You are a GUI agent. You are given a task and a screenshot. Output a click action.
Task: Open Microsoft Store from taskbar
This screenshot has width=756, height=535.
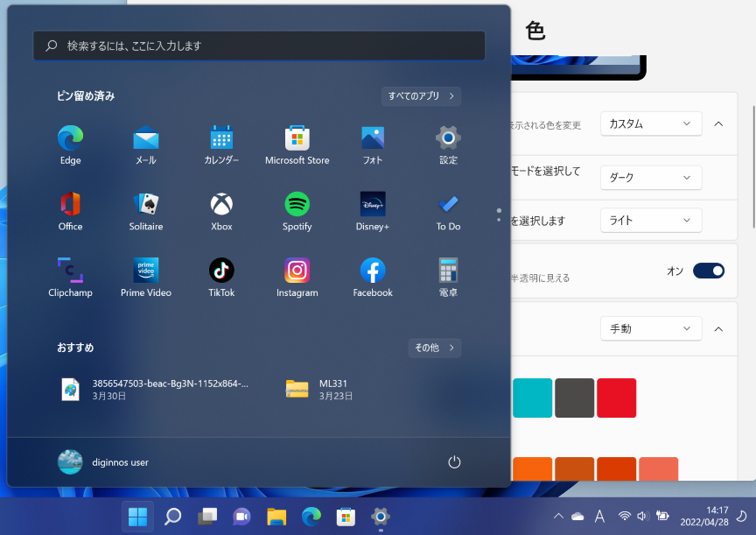pos(346,517)
